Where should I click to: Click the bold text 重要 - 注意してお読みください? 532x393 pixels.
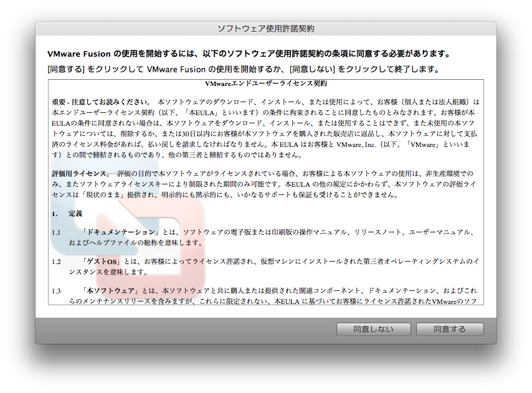pos(101,102)
